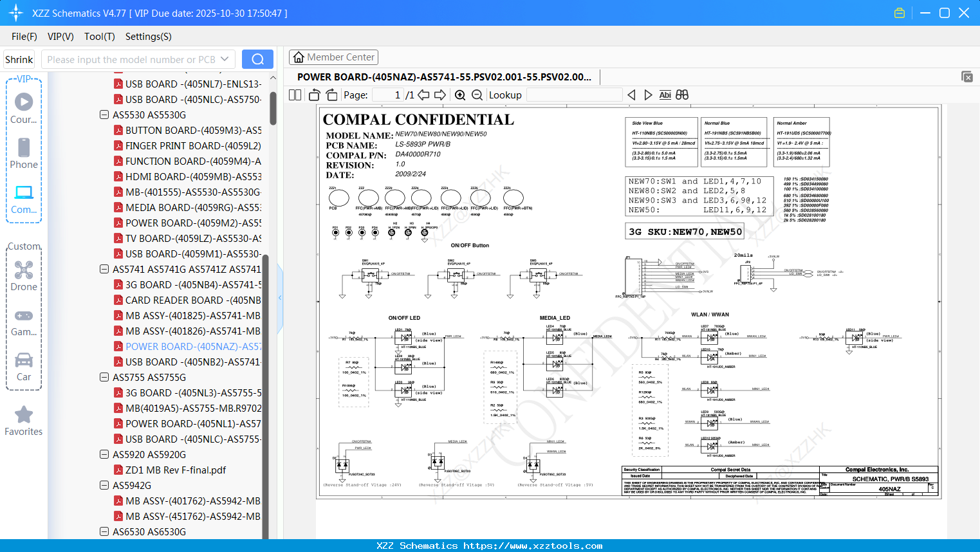Click the model number or PCB search field
The image size is (980, 552).
[x=131, y=59]
